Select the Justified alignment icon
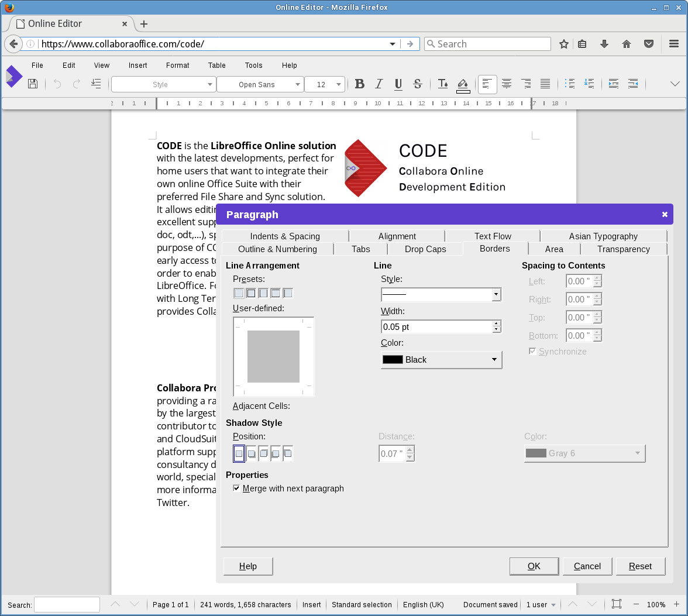 (x=545, y=84)
